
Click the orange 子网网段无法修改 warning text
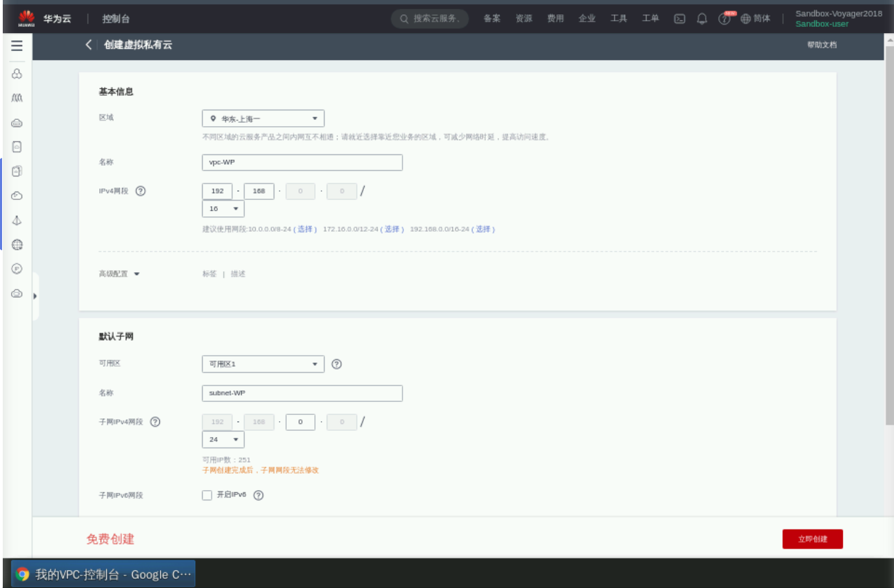[x=261, y=470]
